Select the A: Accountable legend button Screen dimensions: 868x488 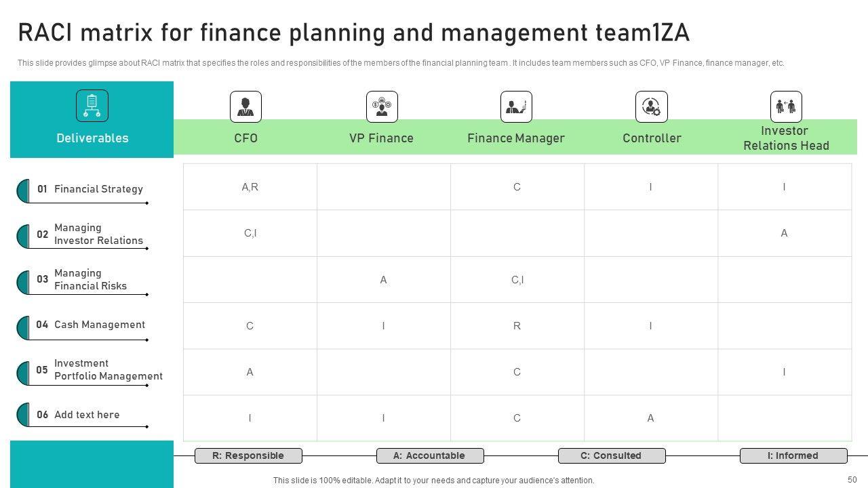(430, 455)
